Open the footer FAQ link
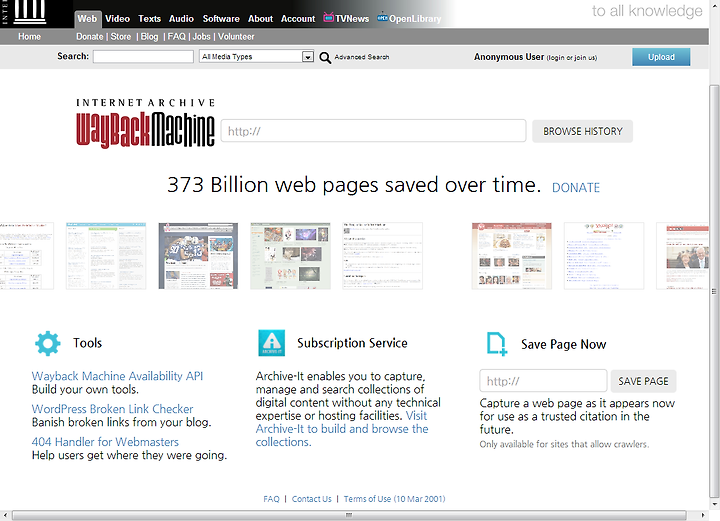The image size is (720, 521). [271, 499]
